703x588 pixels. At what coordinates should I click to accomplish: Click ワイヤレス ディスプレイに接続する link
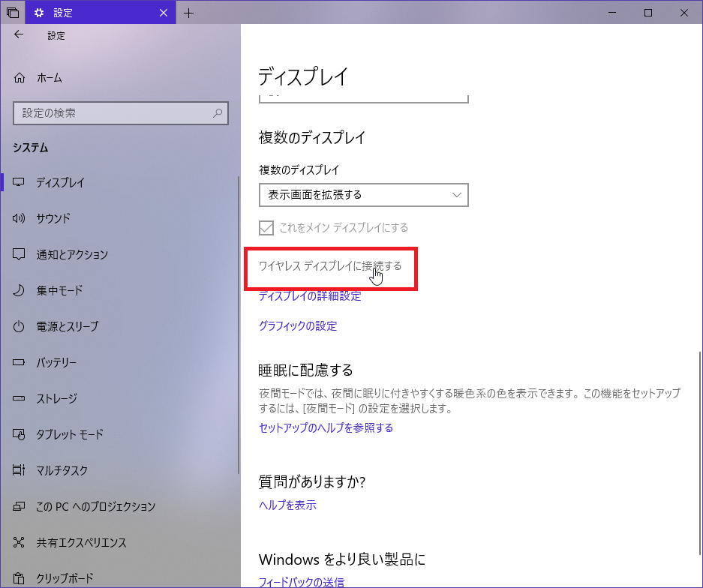tap(330, 266)
